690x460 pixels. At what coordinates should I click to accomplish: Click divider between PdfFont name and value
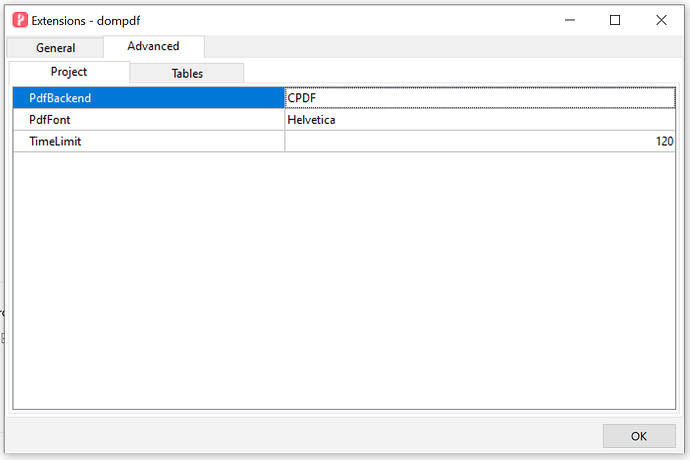pos(285,120)
